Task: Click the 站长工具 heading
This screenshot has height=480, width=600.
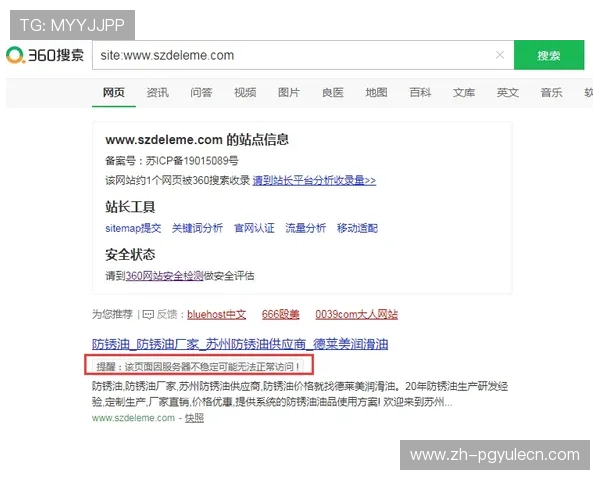Action: coord(130,207)
